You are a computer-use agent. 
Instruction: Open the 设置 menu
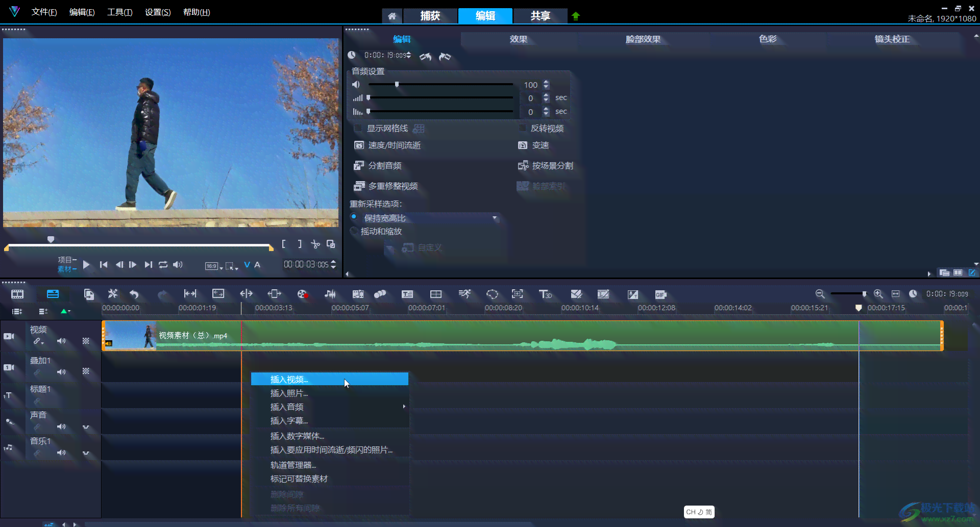click(158, 12)
